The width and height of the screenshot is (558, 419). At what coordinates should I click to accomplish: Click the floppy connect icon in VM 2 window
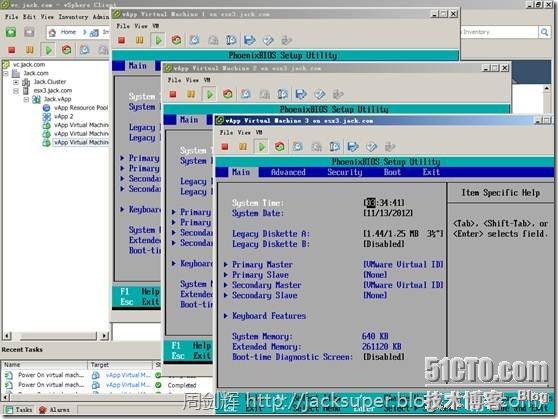(301, 94)
